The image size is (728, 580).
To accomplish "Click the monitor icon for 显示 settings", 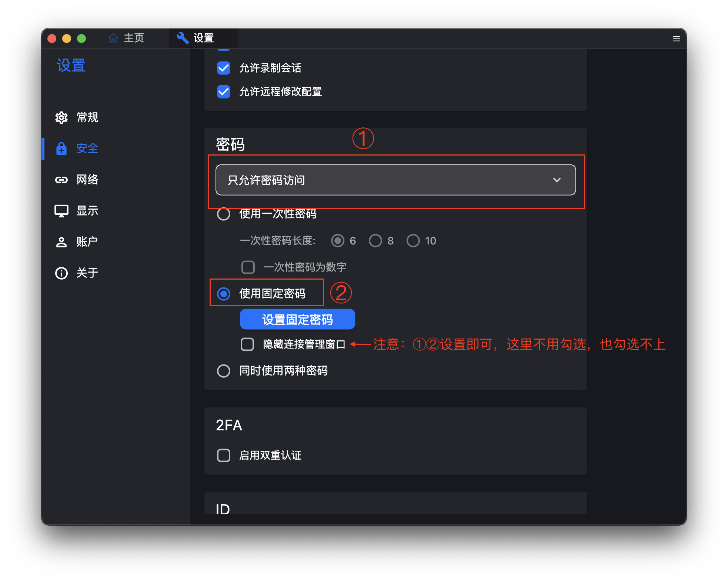I will (61, 211).
